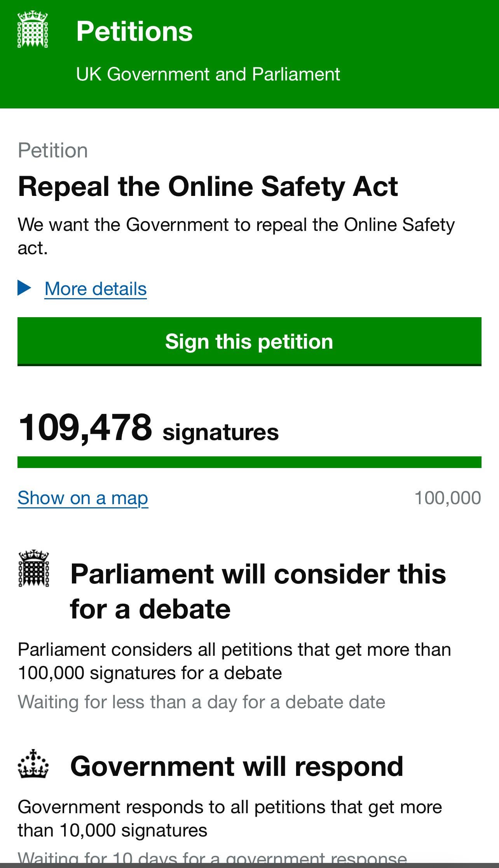Click the green signature progress bar

tap(249, 462)
